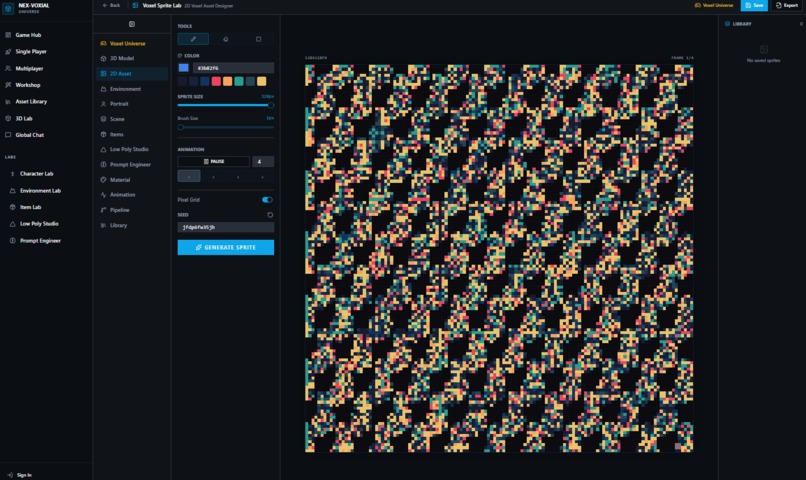
Task: Click the seed text field
Action: [226, 227]
